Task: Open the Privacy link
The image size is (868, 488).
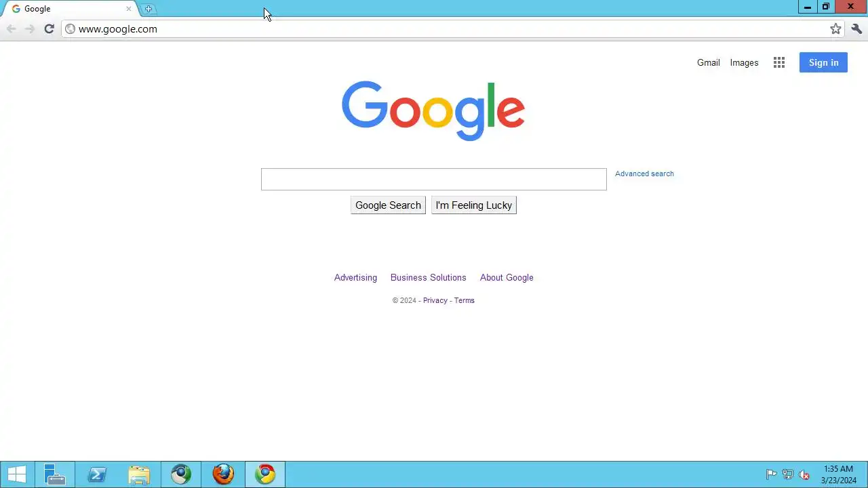Action: click(x=435, y=300)
